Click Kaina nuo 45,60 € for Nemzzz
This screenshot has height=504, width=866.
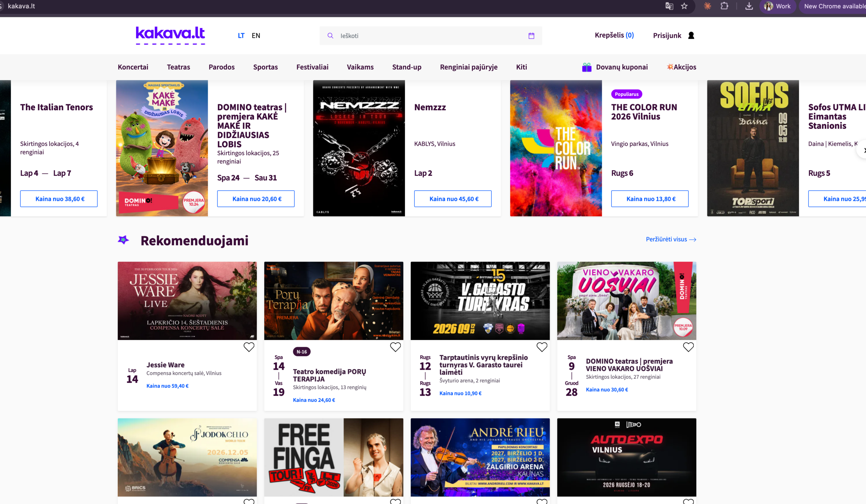tap(453, 199)
